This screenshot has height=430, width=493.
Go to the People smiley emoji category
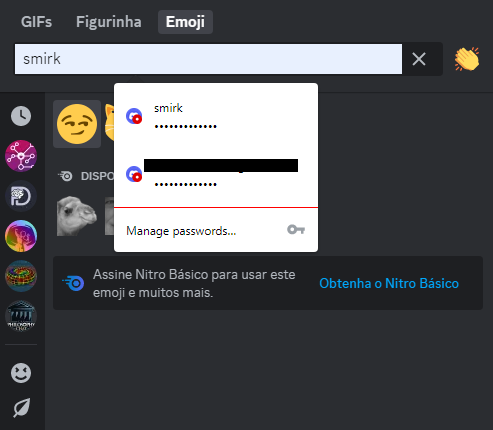tap(21, 373)
